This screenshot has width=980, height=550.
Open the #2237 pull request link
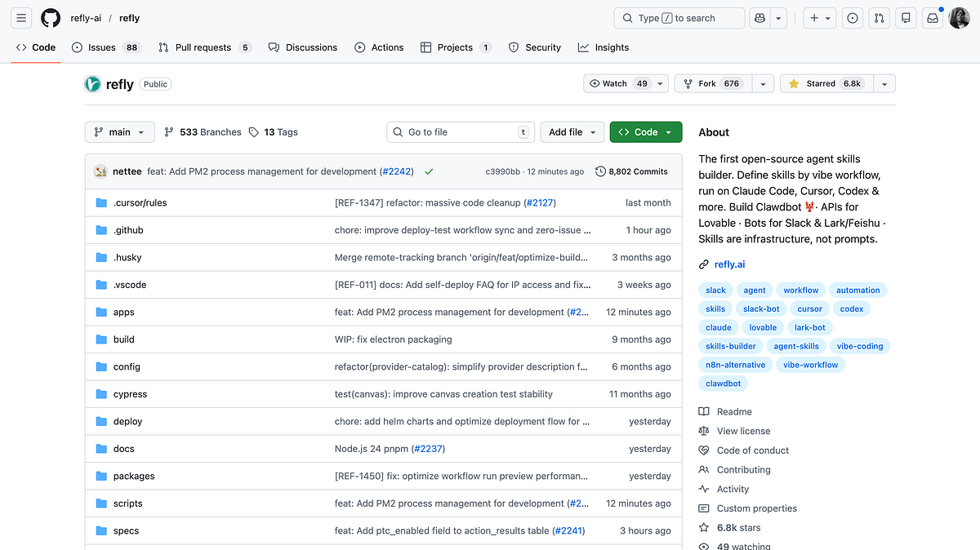tap(429, 449)
